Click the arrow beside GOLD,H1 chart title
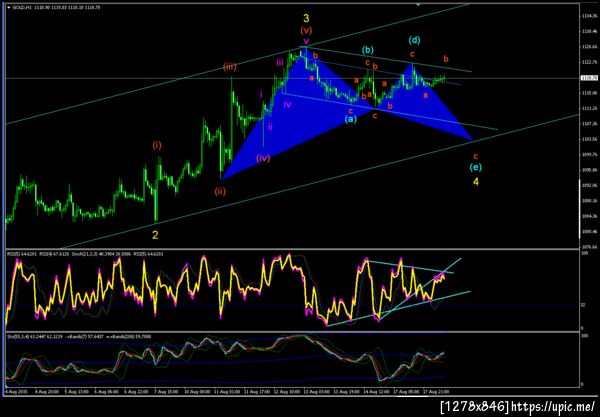Image resolution: width=600 pixels, height=417 pixels. tap(8, 7)
